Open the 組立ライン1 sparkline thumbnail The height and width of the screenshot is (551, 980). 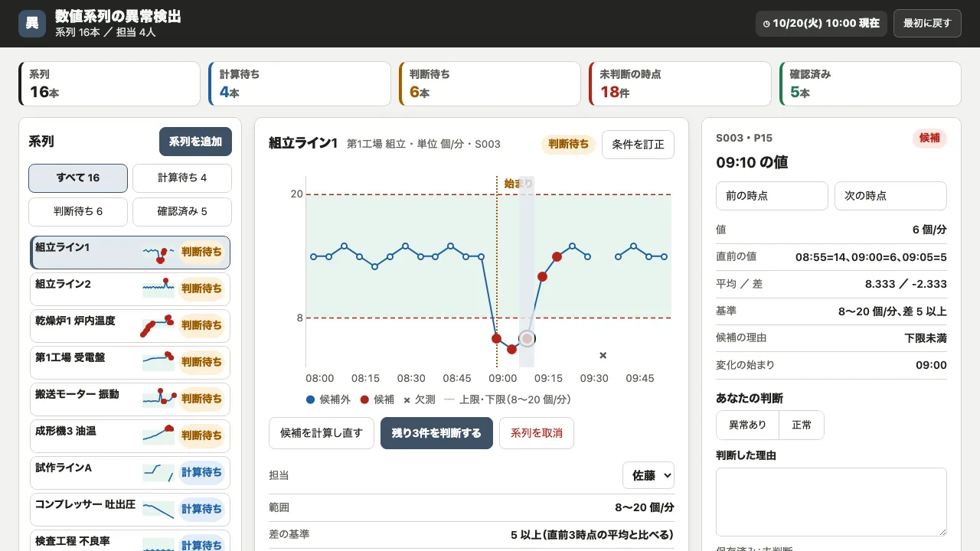tap(158, 252)
